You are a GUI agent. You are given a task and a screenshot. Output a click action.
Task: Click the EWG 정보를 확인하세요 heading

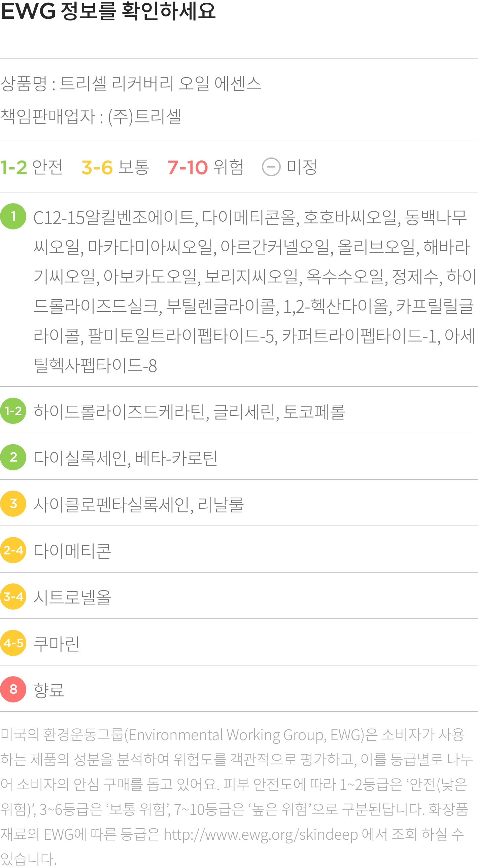[x=108, y=11]
